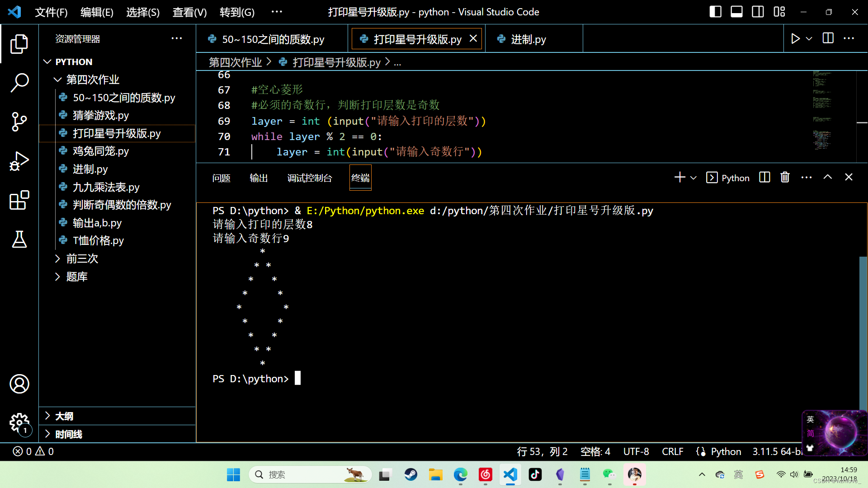The image size is (868, 488).
Task: Open the 选择(S) menu
Action: click(143, 12)
